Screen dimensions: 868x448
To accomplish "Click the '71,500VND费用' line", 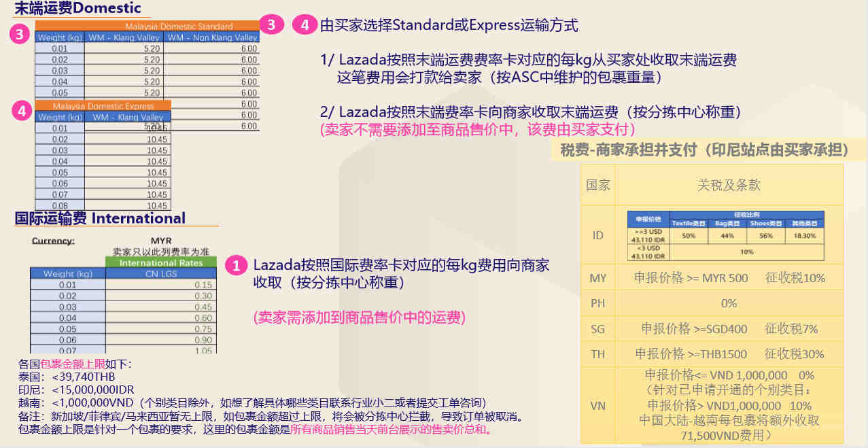I will pyautogui.click(x=729, y=434).
